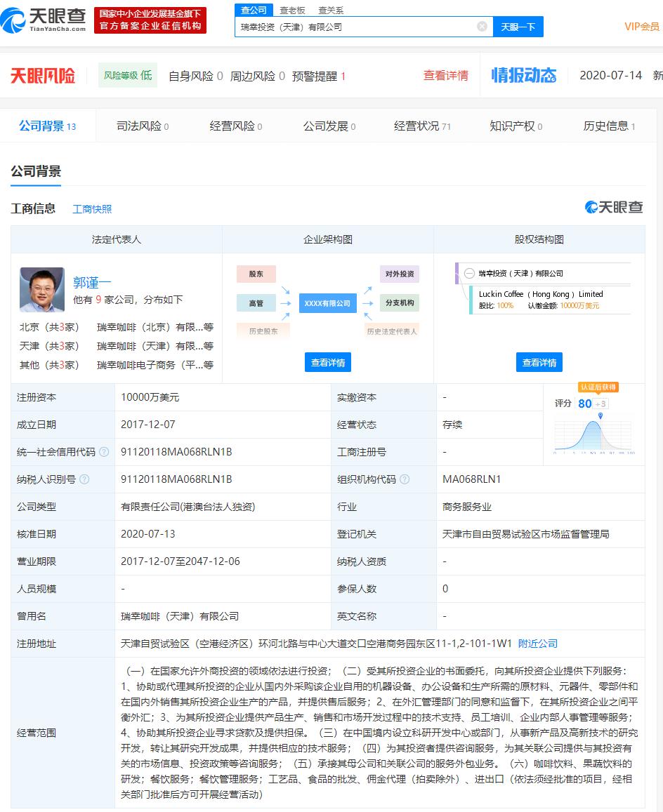Click the 企业架构图 diagram preview
This screenshot has height=812, width=663.
327,302
